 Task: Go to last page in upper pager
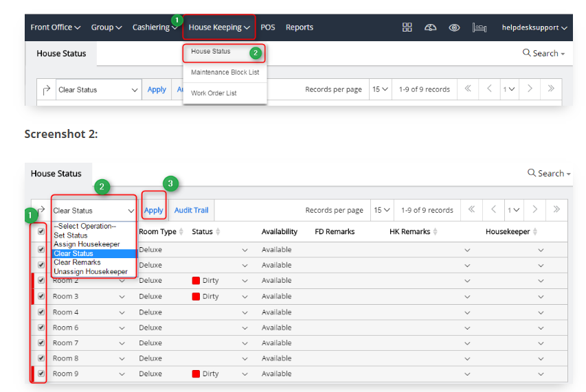pyautogui.click(x=551, y=89)
